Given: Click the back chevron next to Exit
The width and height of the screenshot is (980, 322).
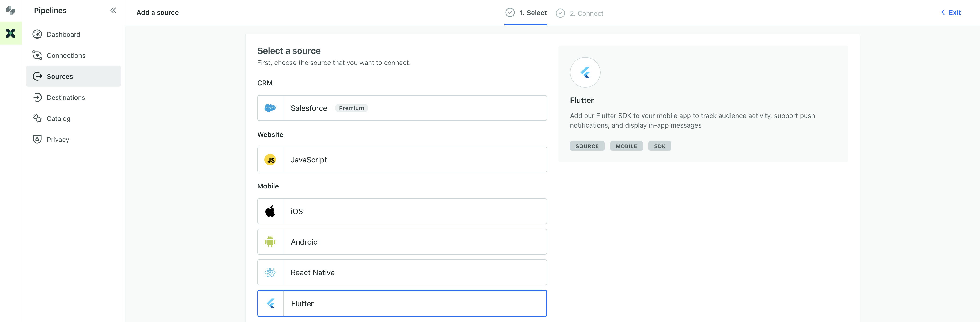Looking at the screenshot, I should coord(943,12).
